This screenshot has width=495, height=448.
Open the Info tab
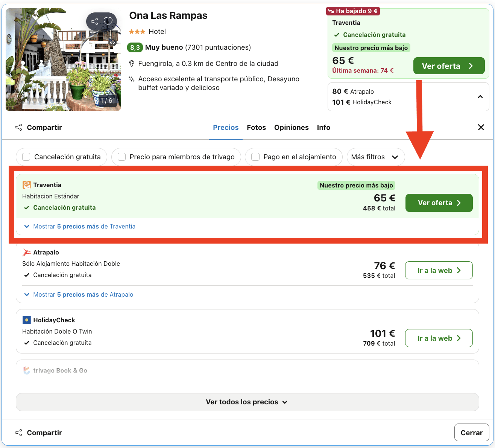pos(323,127)
